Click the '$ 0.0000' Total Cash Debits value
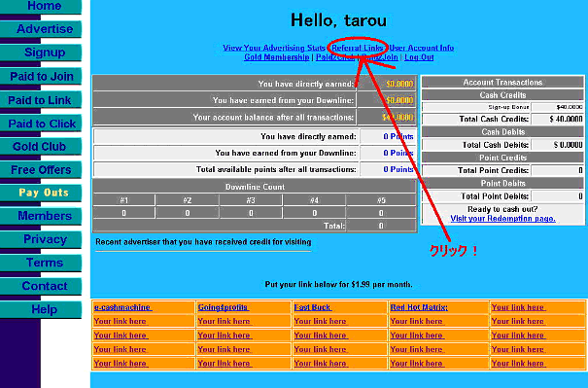Viewport: 588px width, 388px height. [x=569, y=145]
